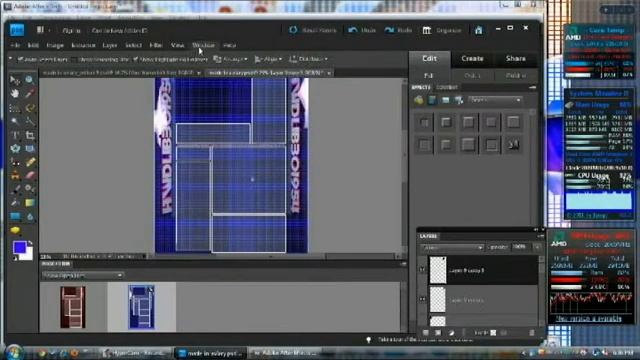Open the layer opacity slider arrow
This screenshot has width=640, height=360.
click(537, 247)
